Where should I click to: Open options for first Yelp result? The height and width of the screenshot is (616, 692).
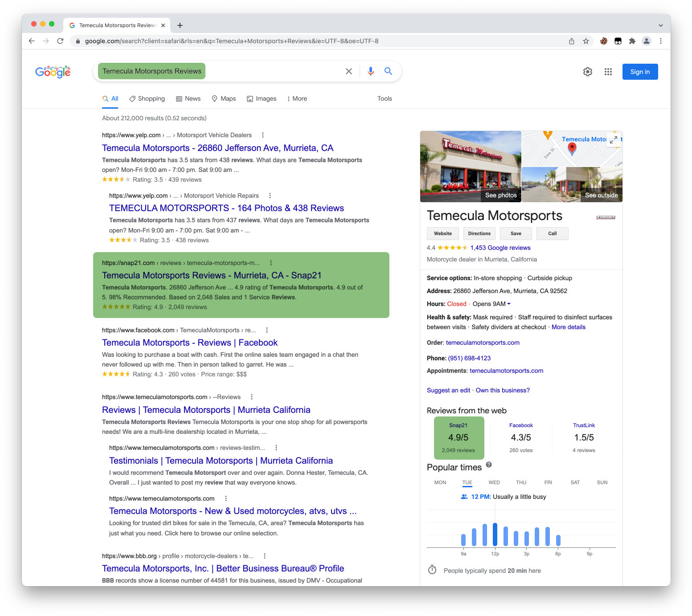263,135
